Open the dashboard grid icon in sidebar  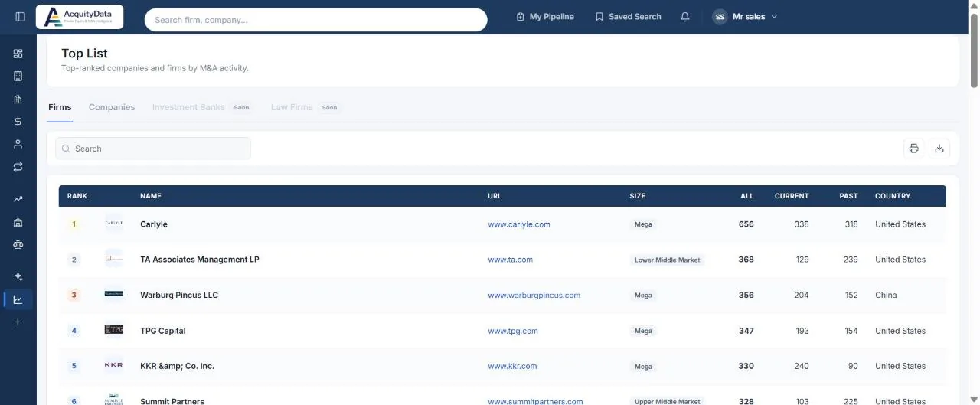pos(18,54)
